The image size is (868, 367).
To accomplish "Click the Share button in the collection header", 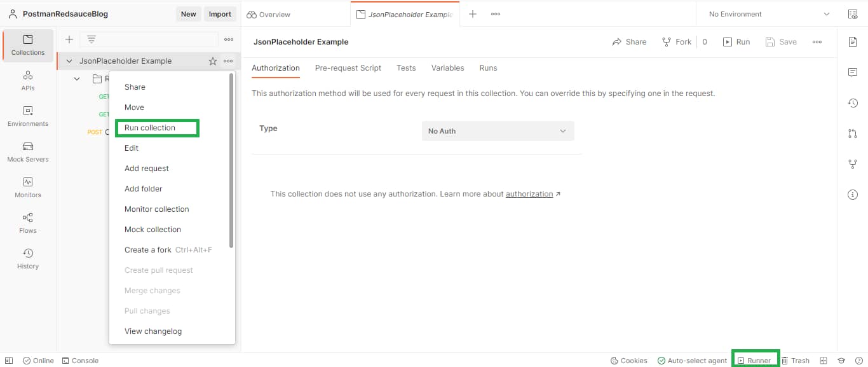I will (x=629, y=42).
